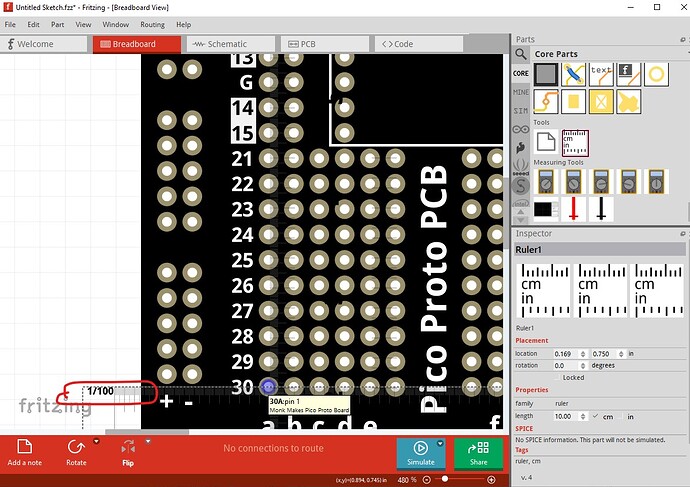The image size is (690, 487).
Task: Select the copper fill blocker part
Action: point(601,102)
